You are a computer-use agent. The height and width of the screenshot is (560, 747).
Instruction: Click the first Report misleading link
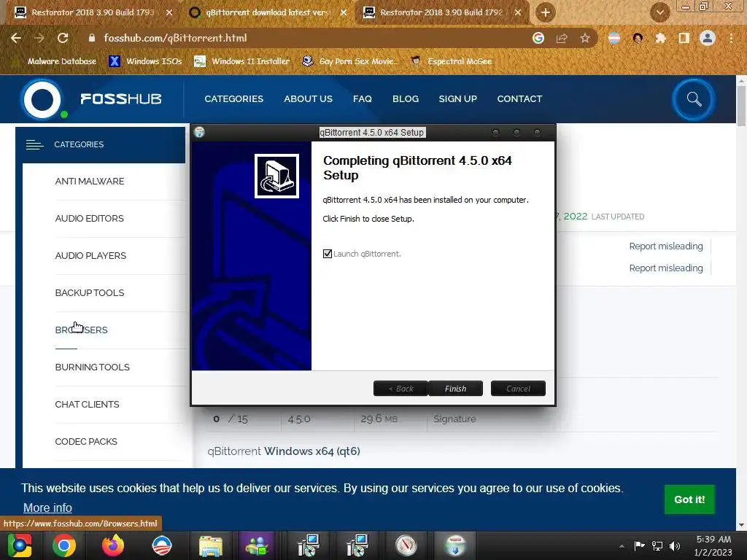pyautogui.click(x=666, y=246)
